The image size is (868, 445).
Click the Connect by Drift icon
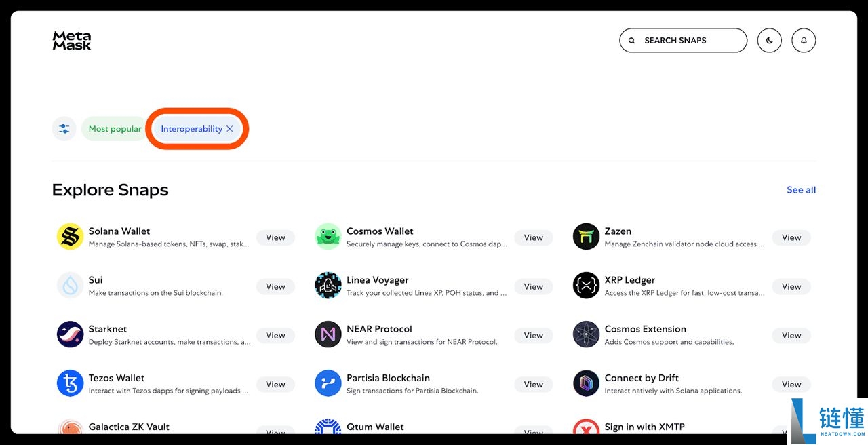[586, 383]
